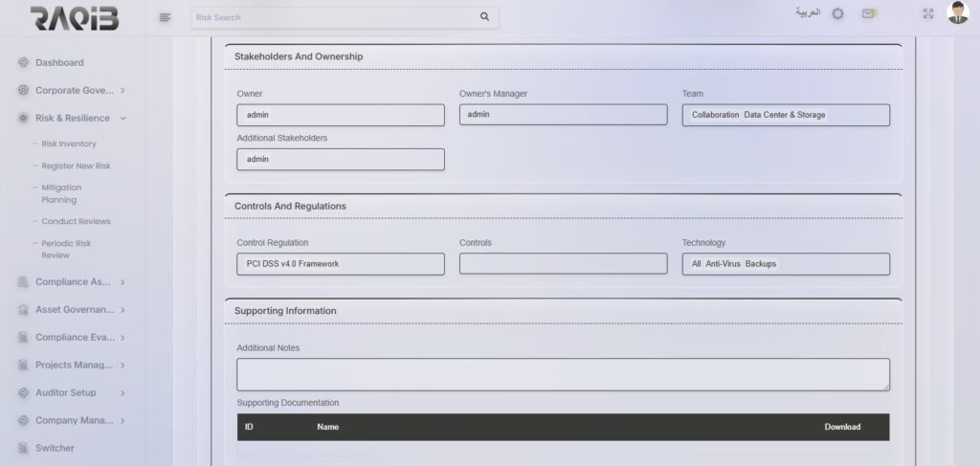Screen dimensions: 980x466
Task: Click the hamburger menu toggle icon
Action: pos(165,17)
